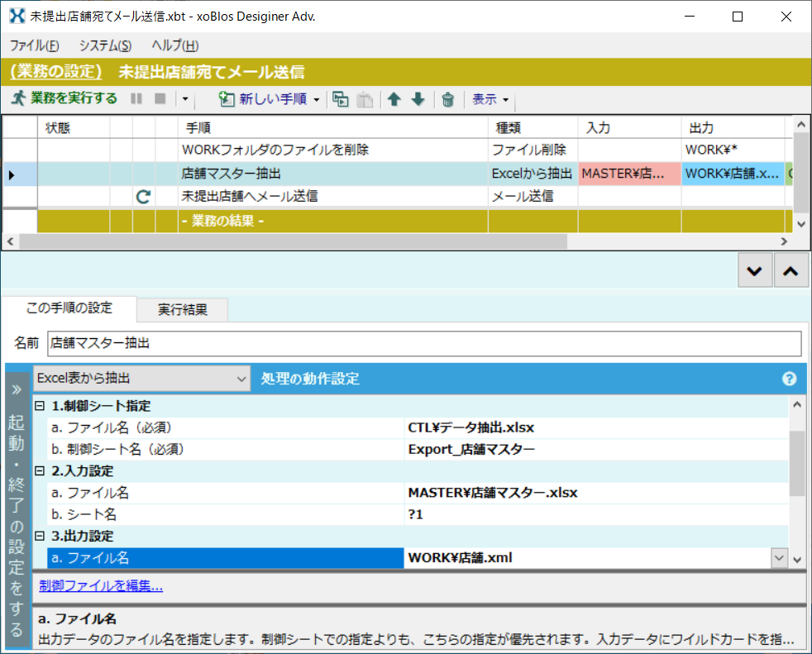Viewport: 812px width, 654px height.
Task: Open the 表示 dropdown menu
Action: click(x=490, y=99)
